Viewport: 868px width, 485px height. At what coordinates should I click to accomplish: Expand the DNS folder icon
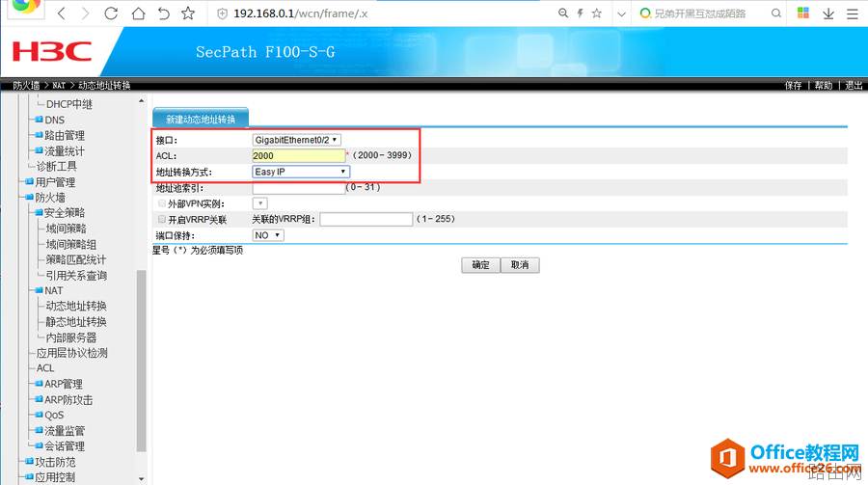tap(39, 119)
